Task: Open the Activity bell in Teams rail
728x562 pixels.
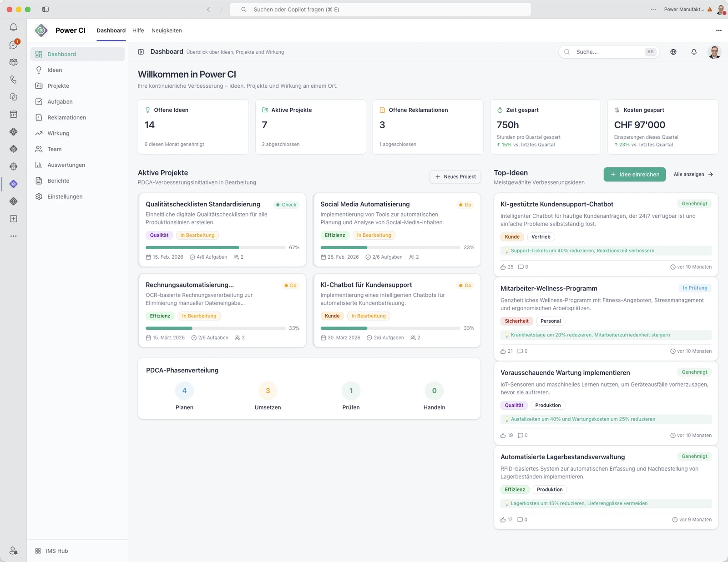Action: [x=14, y=27]
